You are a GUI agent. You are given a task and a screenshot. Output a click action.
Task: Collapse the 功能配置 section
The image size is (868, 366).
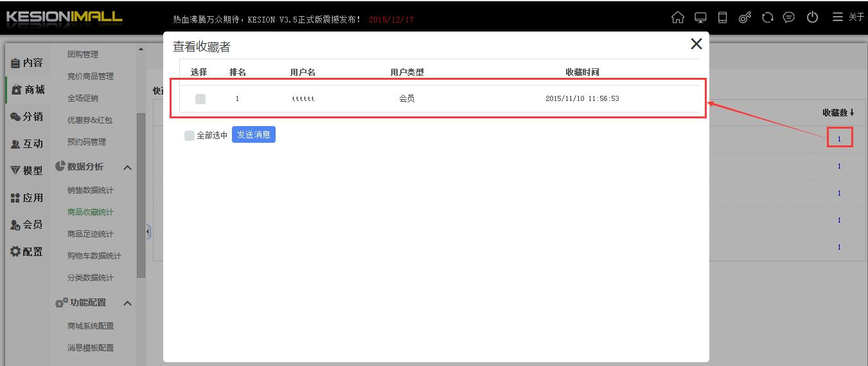click(127, 303)
